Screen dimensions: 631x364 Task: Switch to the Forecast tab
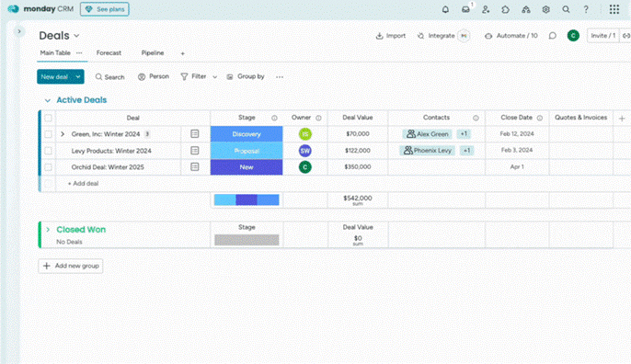tap(109, 52)
